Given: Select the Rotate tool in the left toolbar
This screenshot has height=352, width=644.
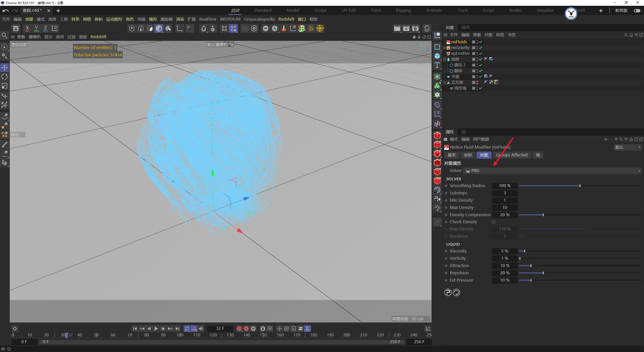Looking at the screenshot, I should pos(5,77).
